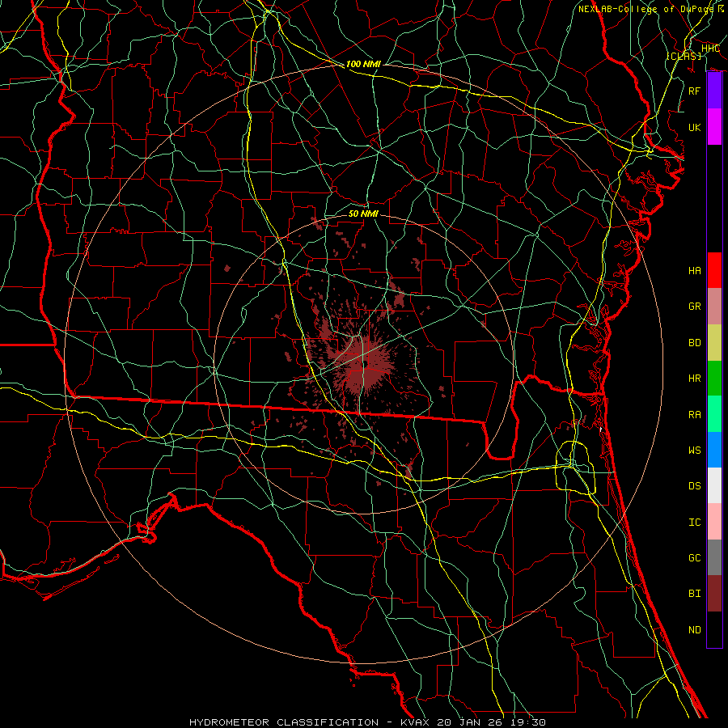The height and width of the screenshot is (728, 728).
Task: Click the ND black legend swatch
Action: [x=714, y=629]
